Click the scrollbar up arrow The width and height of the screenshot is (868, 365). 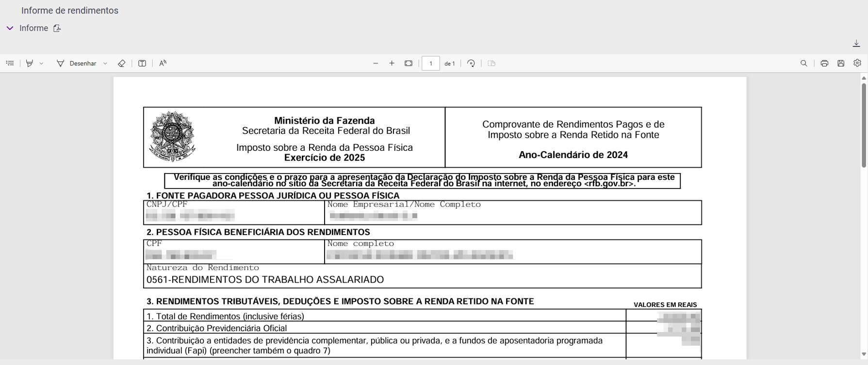pos(864,78)
